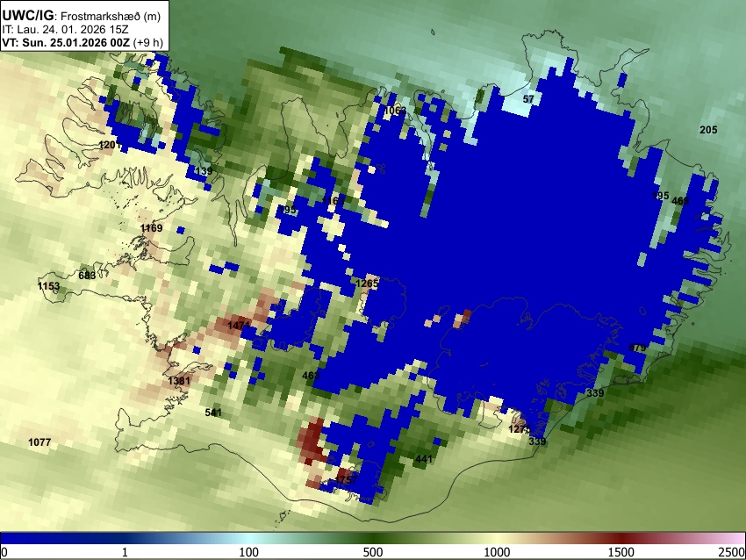The image size is (746, 560).
Task: Click the 879 value label
Action: coord(637,348)
